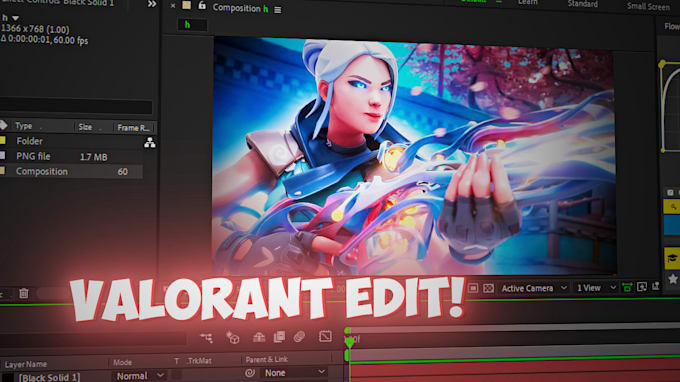This screenshot has height=382, width=680.
Task: Enable frame blending switch icon
Action: point(279,337)
